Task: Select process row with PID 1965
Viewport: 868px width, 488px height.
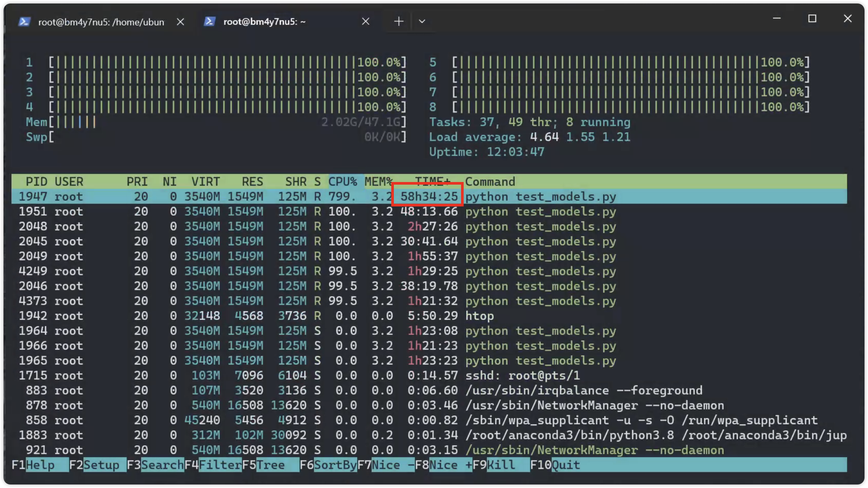Action: click(429, 361)
